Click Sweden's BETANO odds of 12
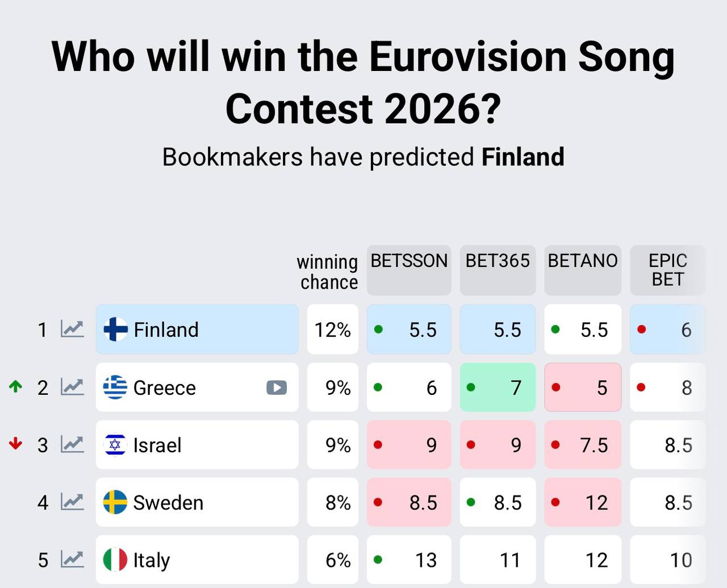727x588 pixels. click(583, 502)
